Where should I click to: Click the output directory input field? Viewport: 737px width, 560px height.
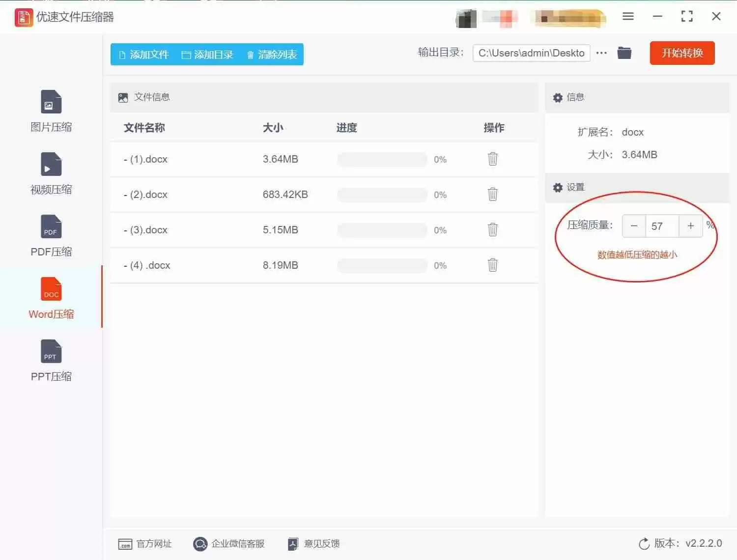[x=531, y=53]
